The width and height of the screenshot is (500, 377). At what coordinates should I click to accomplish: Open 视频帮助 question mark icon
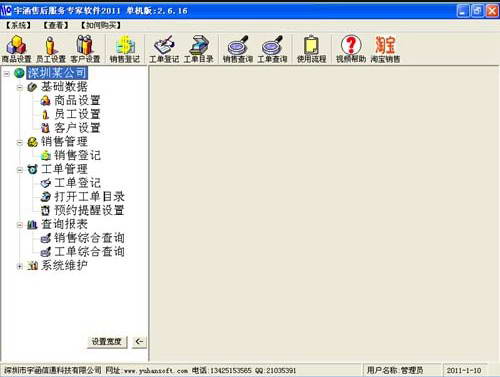[351, 49]
